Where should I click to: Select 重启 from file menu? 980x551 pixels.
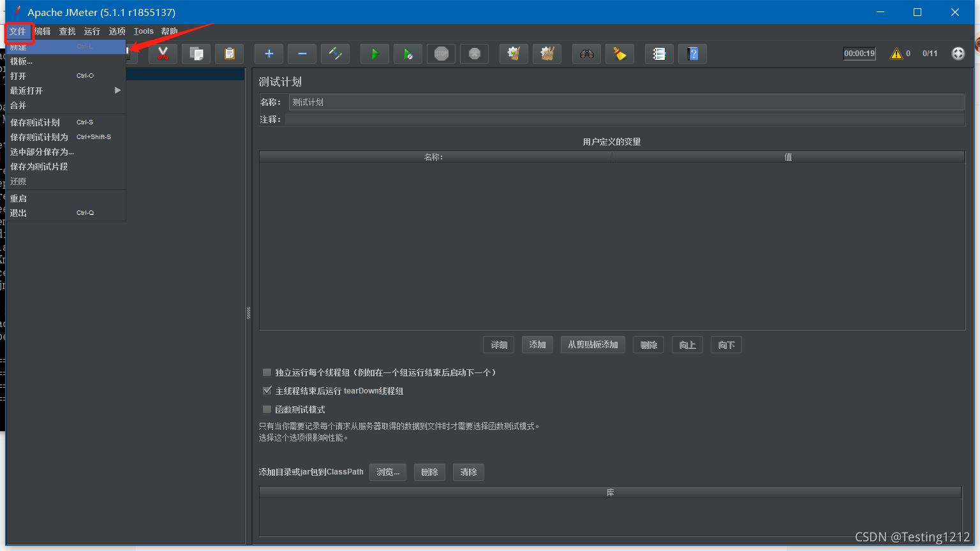click(66, 198)
